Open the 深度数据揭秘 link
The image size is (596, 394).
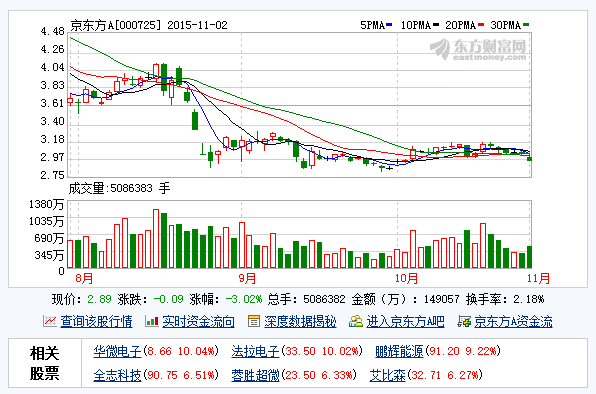tap(300, 321)
